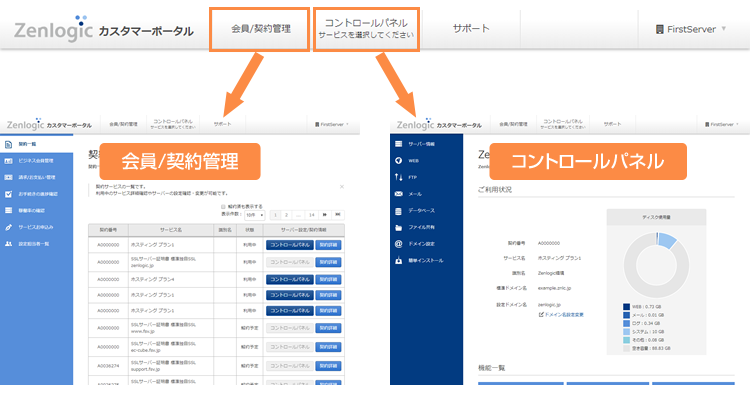Select the サポート tab in top header
This screenshot has width=750, height=400.
pyautogui.click(x=471, y=29)
